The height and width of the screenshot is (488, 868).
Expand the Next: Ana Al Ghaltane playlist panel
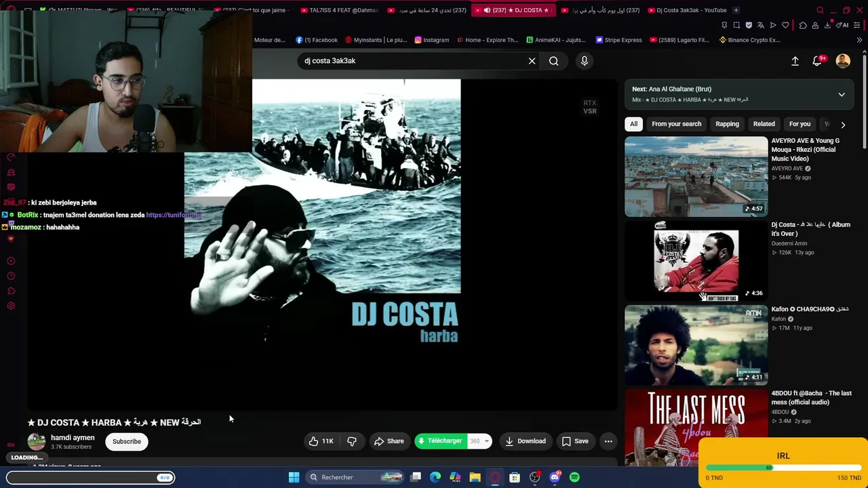click(x=842, y=95)
